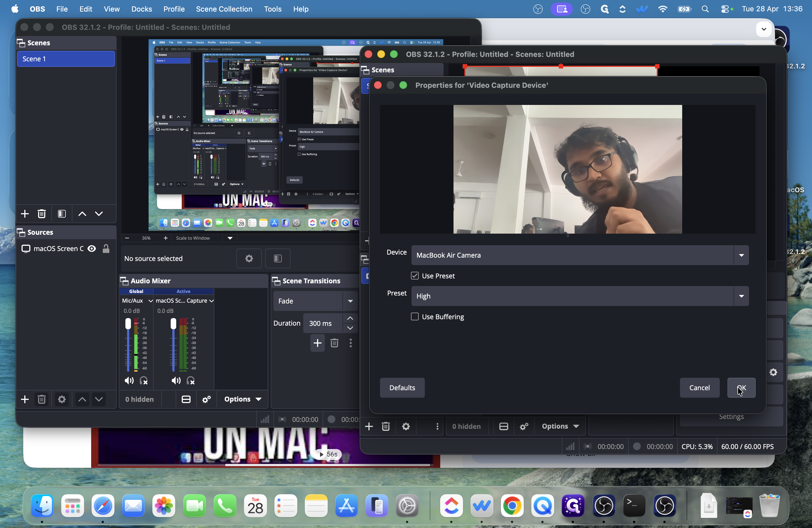
Task: Open the Preset dropdown showing High
Action: click(x=580, y=296)
